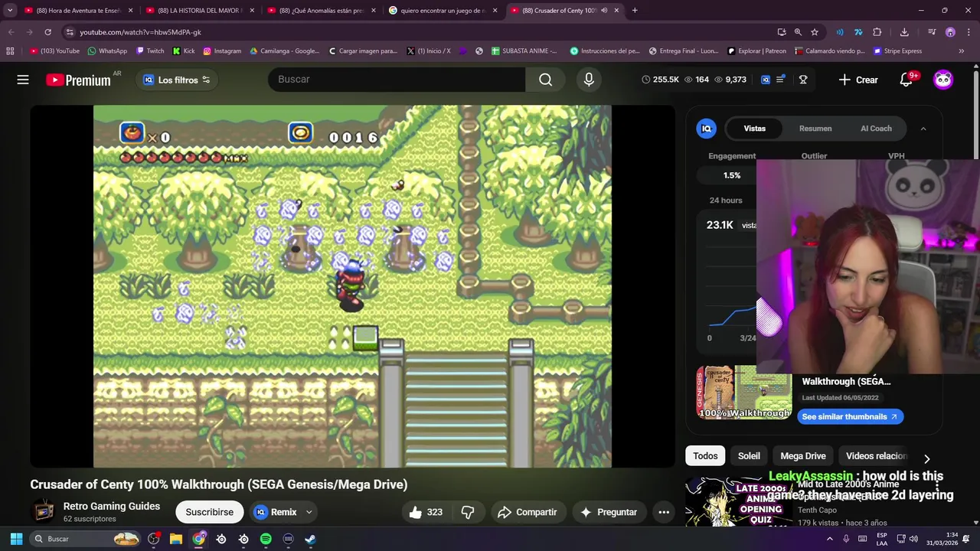Viewport: 980px width, 551px height.
Task: Select the Soleil filter chip
Action: (749, 456)
